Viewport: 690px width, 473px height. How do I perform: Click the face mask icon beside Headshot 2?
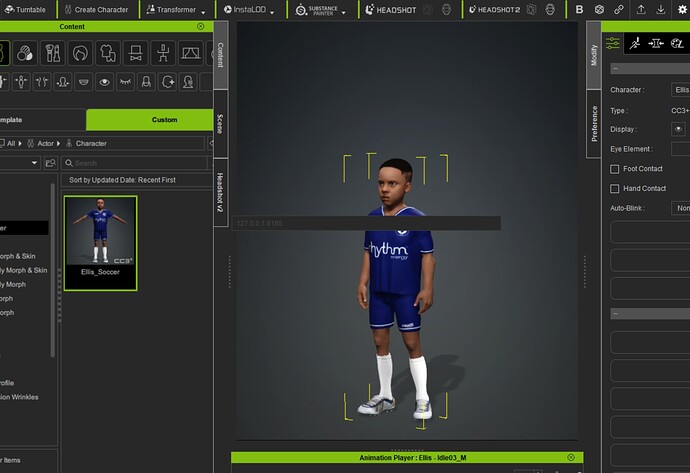click(550, 9)
